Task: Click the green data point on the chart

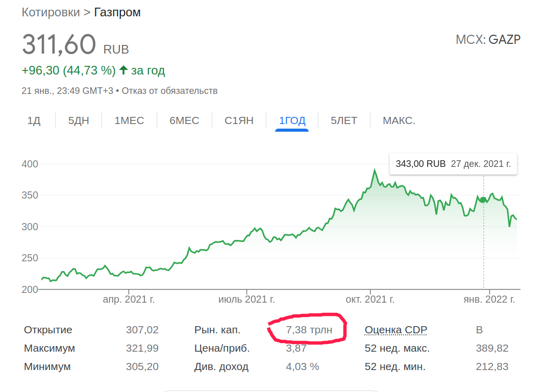Action: [483, 200]
